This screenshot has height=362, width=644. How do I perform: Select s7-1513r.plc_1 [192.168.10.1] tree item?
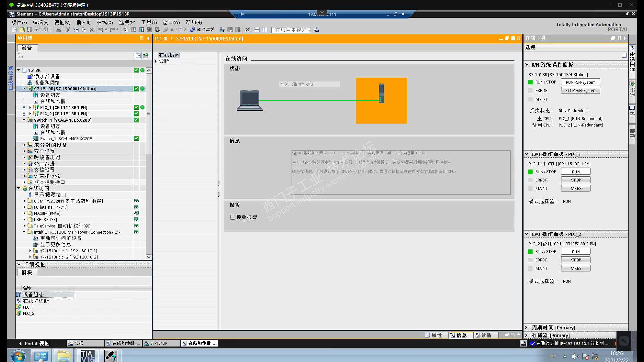point(69,251)
